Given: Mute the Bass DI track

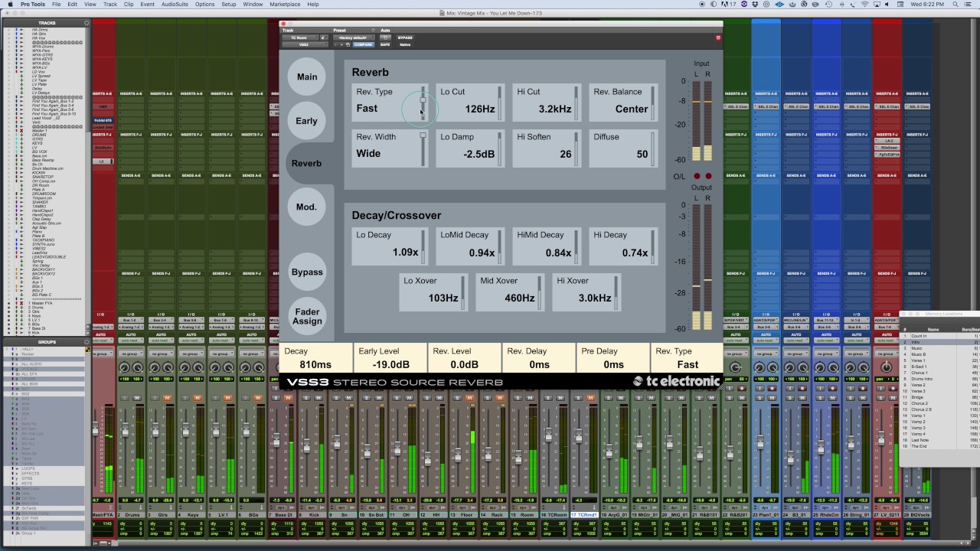Looking at the screenshot, I should [x=287, y=398].
